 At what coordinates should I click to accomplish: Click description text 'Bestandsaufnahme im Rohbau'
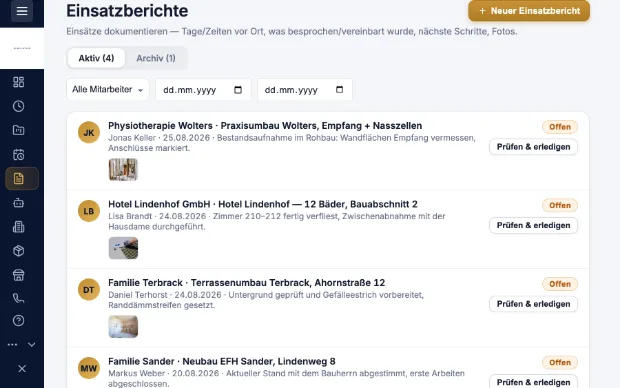tap(277, 138)
